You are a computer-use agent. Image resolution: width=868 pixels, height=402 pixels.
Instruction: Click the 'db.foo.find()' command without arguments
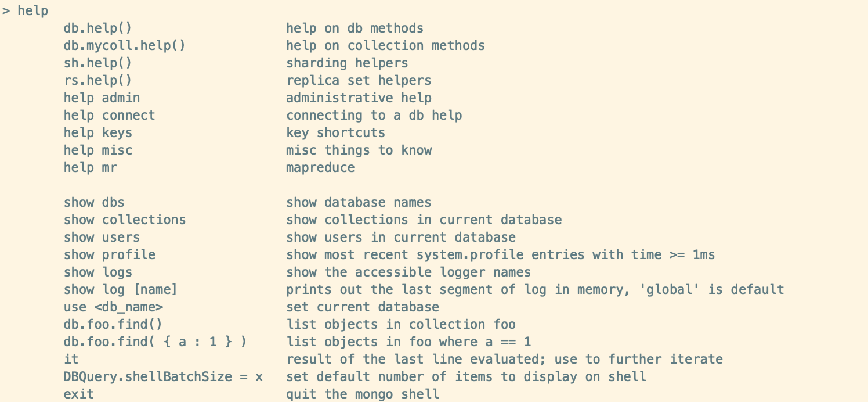pyautogui.click(x=113, y=324)
